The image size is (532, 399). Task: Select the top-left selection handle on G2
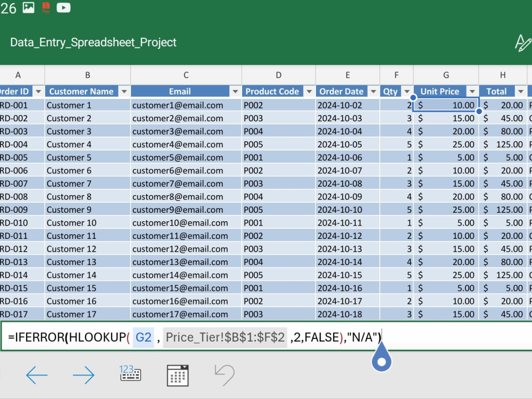413,98
